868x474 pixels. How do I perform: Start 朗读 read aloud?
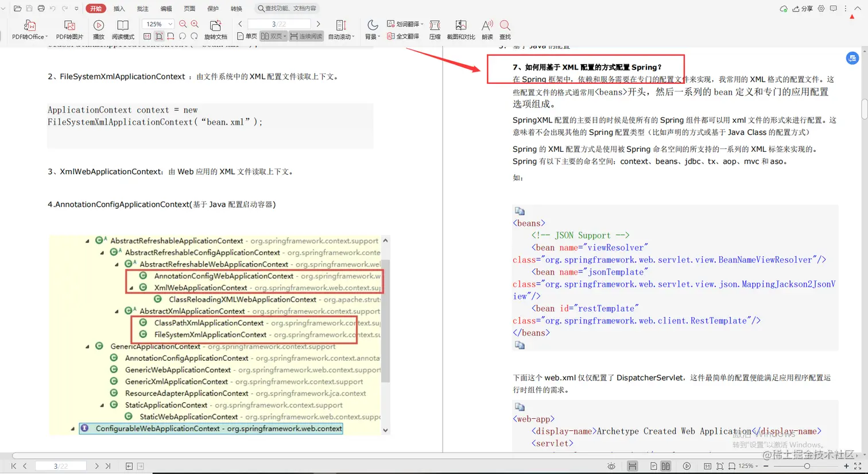pyautogui.click(x=487, y=29)
